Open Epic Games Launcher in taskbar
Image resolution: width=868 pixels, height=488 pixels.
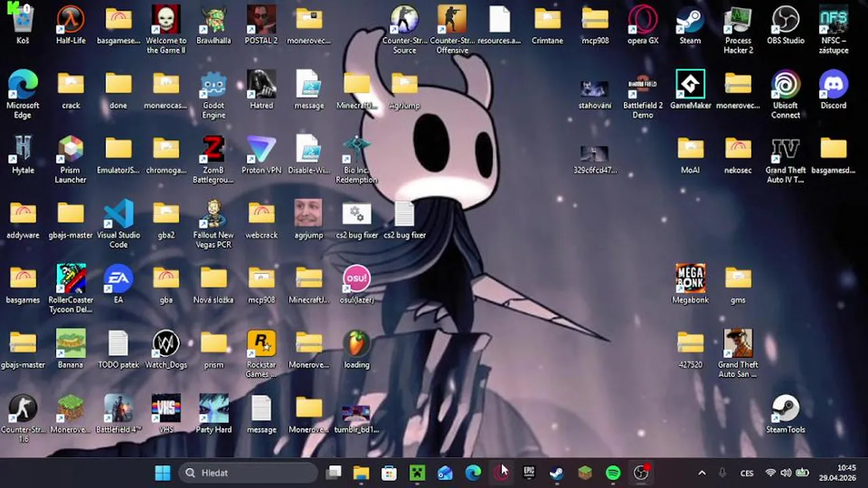click(x=529, y=472)
